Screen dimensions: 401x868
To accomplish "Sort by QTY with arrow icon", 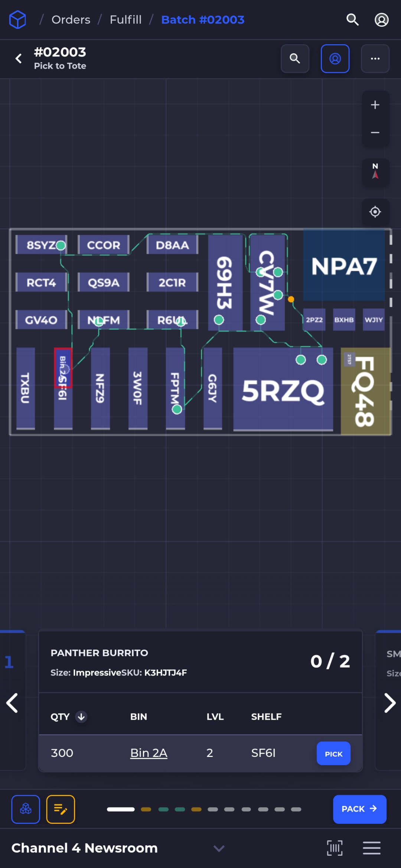I will pos(81,716).
